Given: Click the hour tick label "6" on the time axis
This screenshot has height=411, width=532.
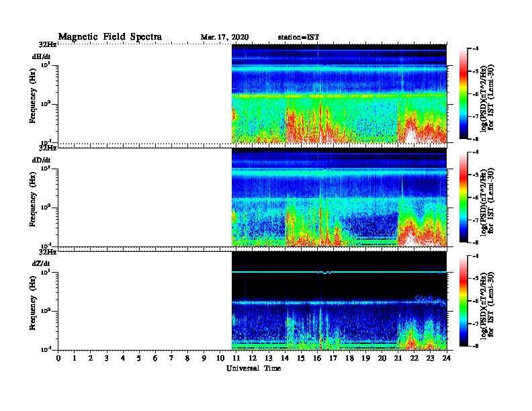Looking at the screenshot, I should coord(155,359).
